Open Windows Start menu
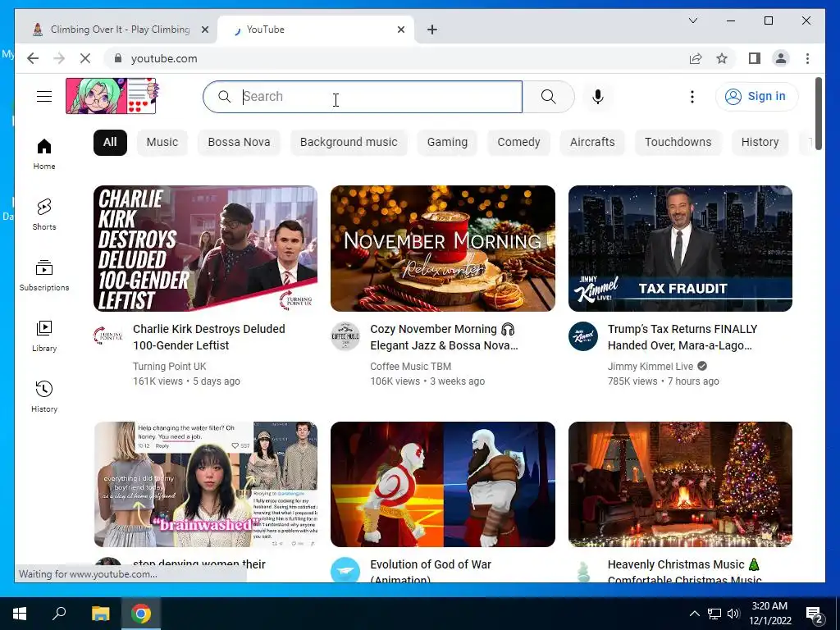 click(19, 614)
